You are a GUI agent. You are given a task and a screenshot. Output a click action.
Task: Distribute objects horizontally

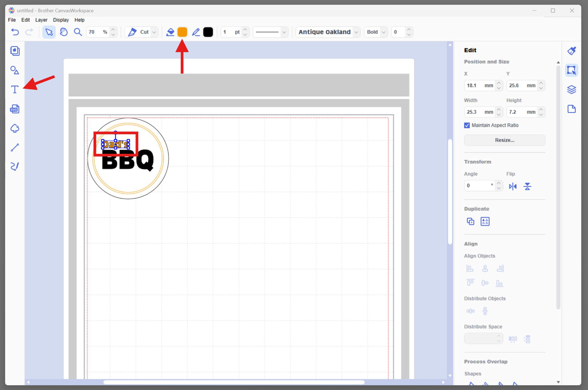pyautogui.click(x=470, y=311)
